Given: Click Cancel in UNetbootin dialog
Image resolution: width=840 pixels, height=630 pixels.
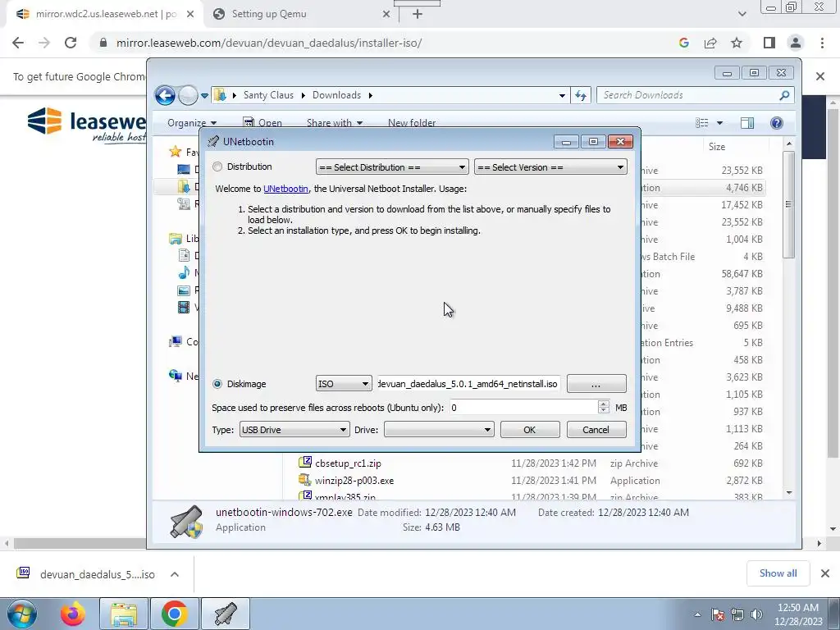Looking at the screenshot, I should [x=596, y=430].
